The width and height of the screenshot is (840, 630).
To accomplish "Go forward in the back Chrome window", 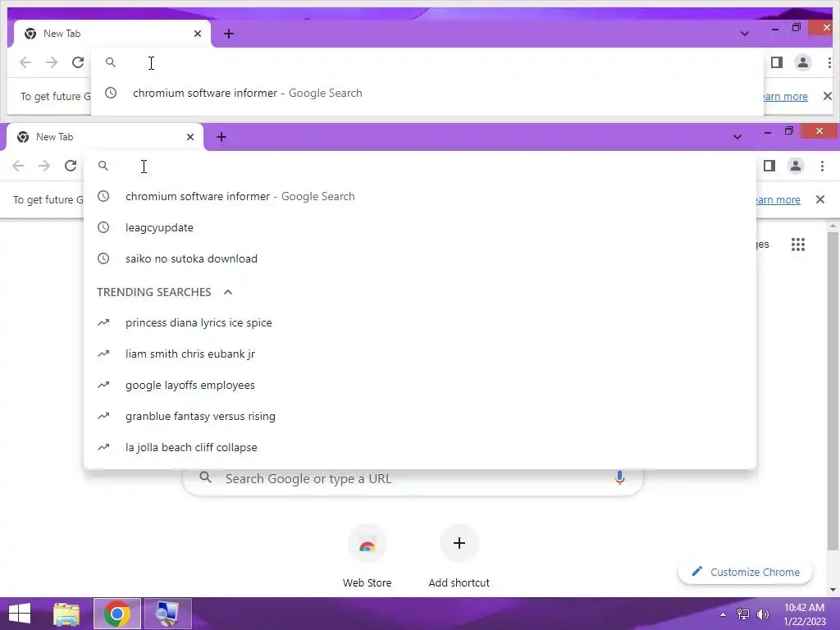I will (52, 62).
